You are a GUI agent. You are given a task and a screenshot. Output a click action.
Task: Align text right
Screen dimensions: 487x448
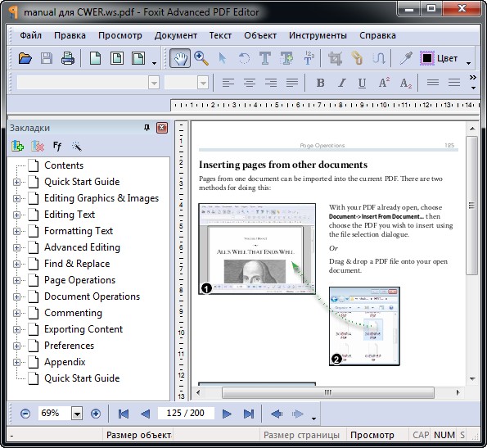tap(271, 83)
